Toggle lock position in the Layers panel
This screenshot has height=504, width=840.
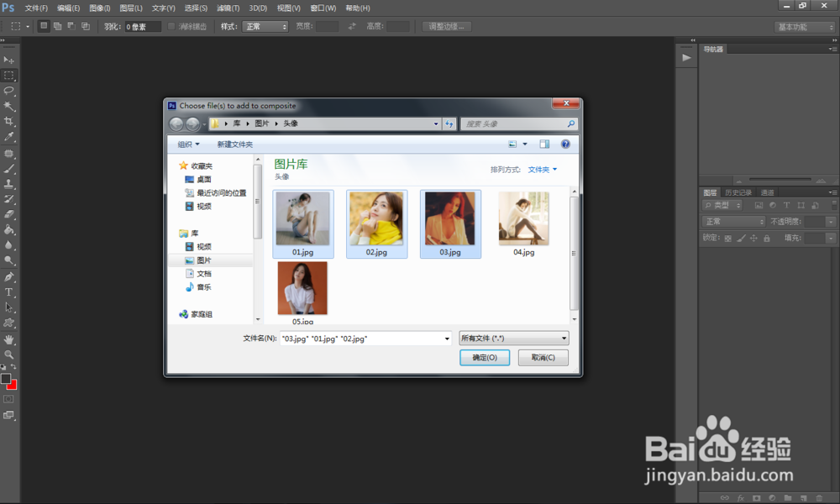coord(753,239)
